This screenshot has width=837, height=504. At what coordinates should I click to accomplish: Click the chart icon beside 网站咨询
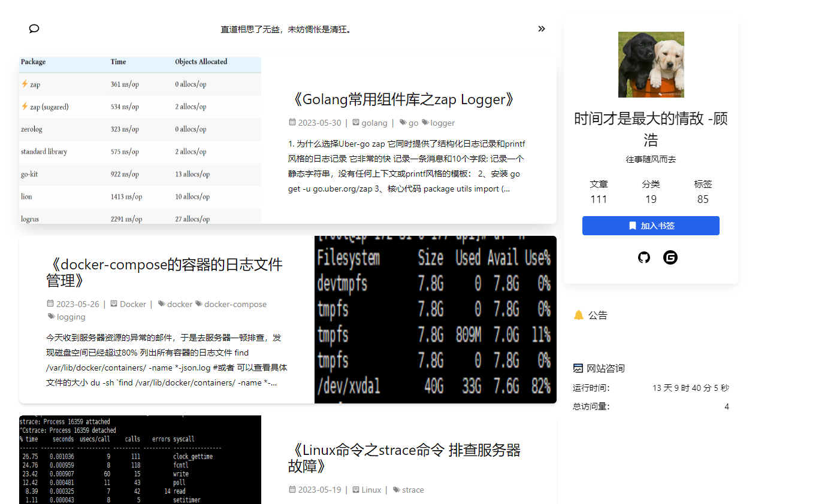click(578, 368)
